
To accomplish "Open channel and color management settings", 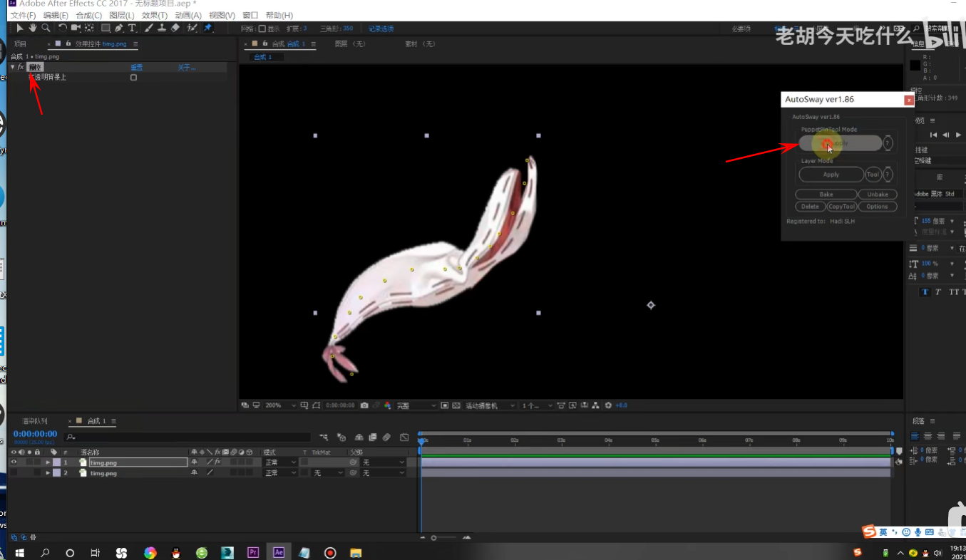I will (x=388, y=405).
